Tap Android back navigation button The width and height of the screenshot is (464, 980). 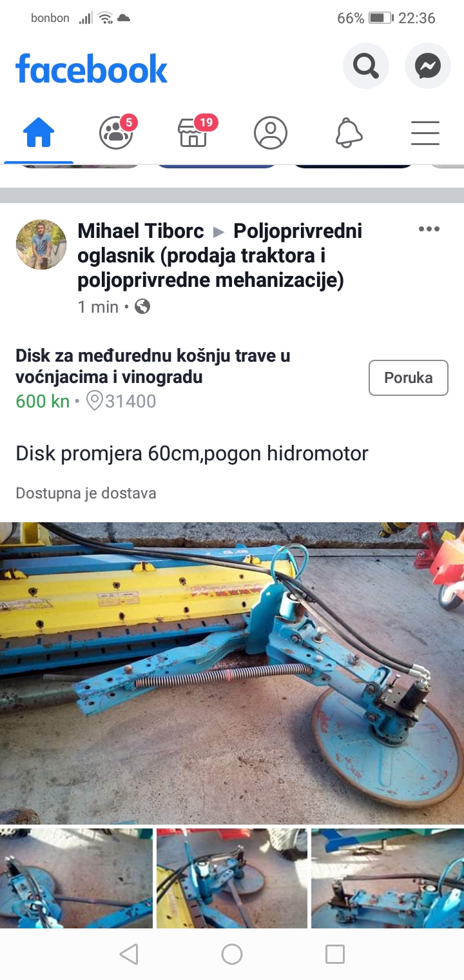(x=129, y=954)
